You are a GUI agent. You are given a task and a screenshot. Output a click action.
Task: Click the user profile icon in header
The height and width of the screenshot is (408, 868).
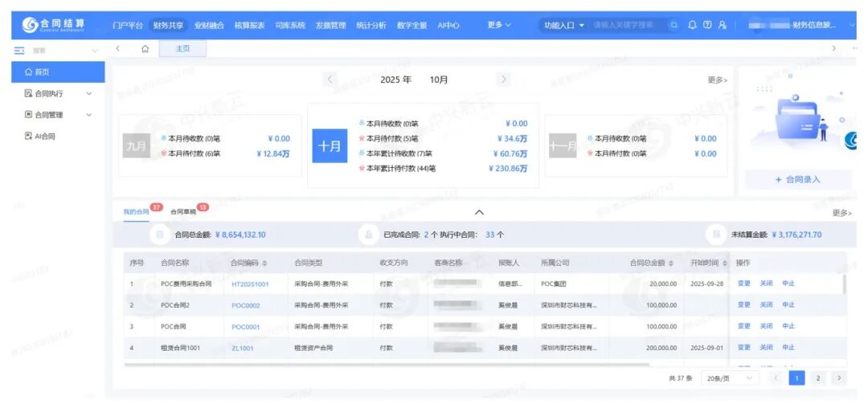(723, 25)
